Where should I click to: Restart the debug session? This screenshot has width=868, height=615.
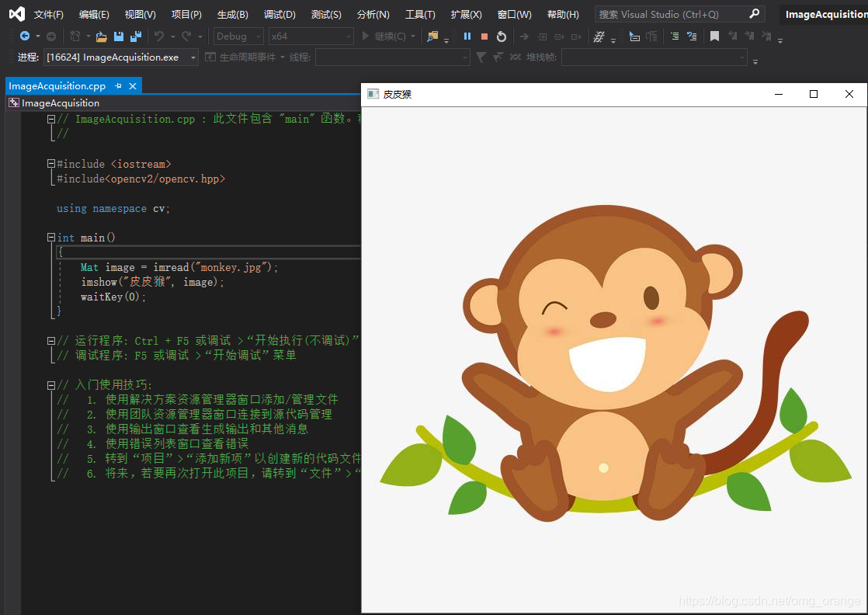[x=502, y=36]
